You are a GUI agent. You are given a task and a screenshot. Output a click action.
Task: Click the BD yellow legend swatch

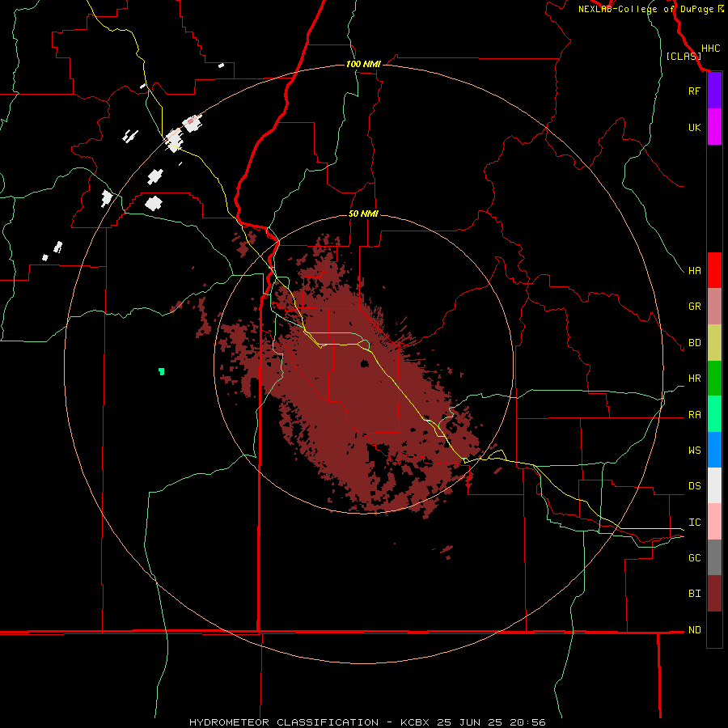714,343
